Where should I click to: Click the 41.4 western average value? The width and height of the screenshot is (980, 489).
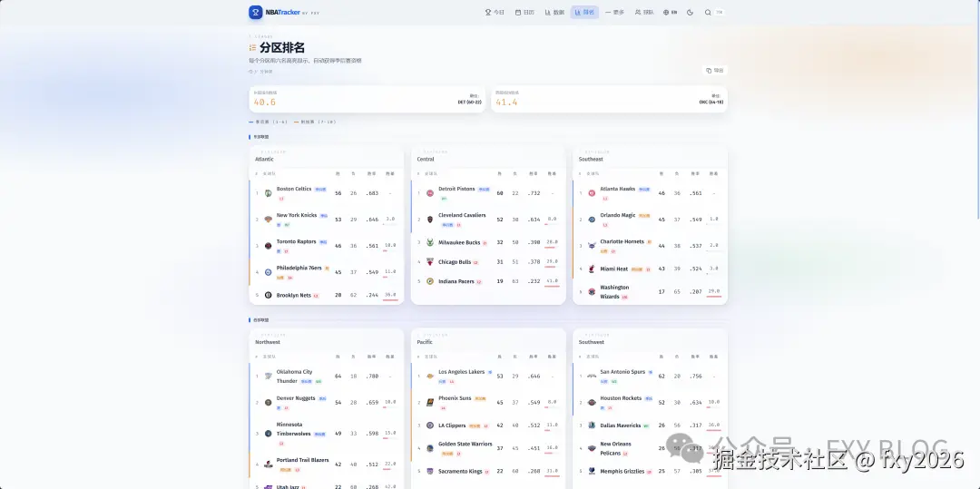click(506, 103)
